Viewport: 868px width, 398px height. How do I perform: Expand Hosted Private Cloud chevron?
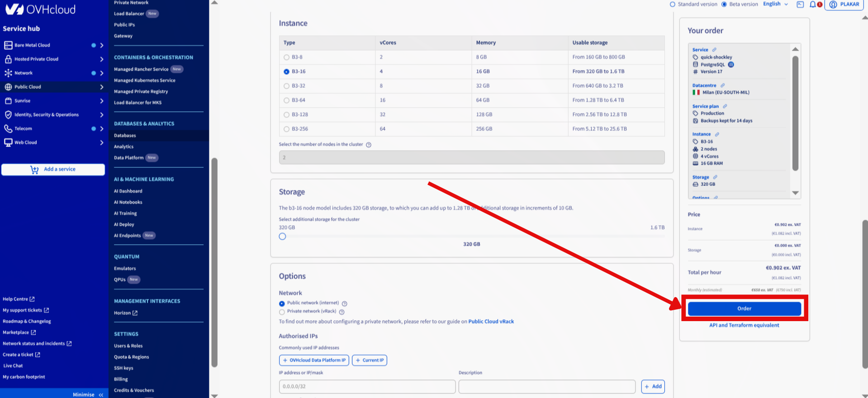coord(102,59)
